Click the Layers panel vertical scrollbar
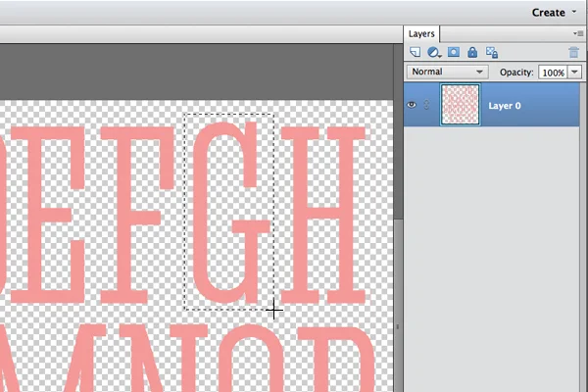The image size is (588, 392). tap(583, 236)
